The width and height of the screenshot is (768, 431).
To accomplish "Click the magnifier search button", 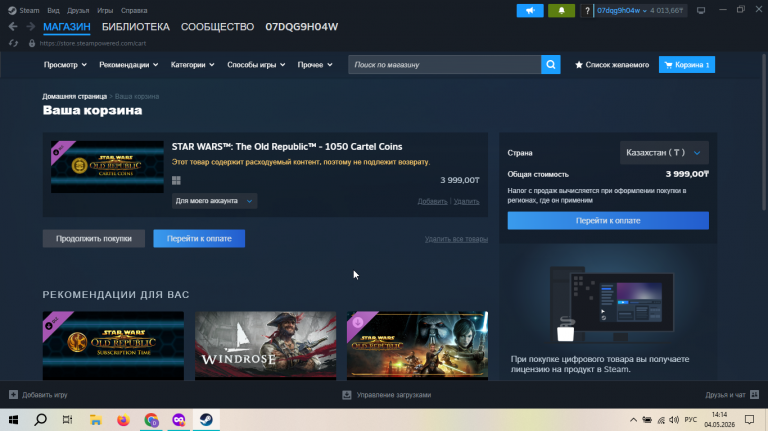I will 551,65.
